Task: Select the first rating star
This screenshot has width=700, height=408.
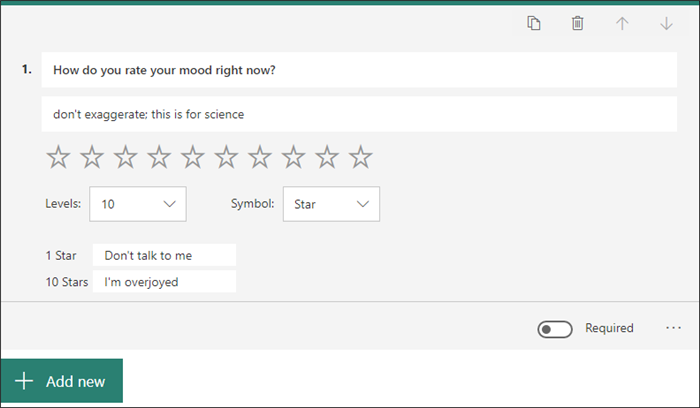Action: tap(59, 156)
